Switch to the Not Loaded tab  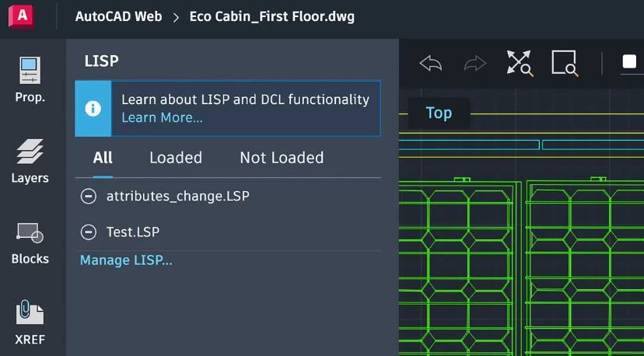pos(282,158)
